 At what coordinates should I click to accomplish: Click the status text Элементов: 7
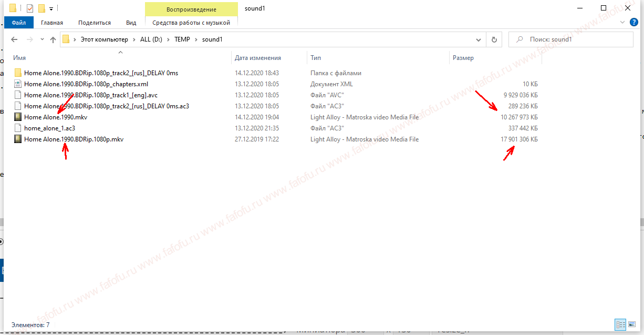tap(30, 325)
